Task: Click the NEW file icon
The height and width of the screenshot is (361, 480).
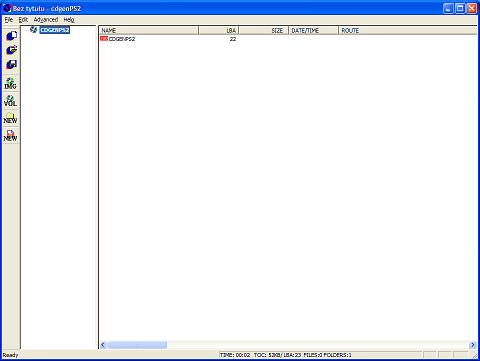Action: (10, 135)
